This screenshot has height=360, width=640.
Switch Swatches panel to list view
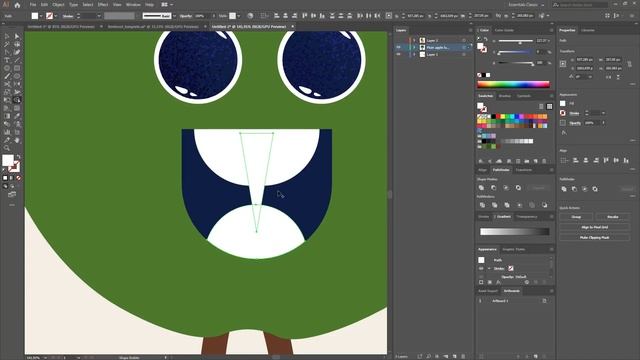(x=541, y=106)
